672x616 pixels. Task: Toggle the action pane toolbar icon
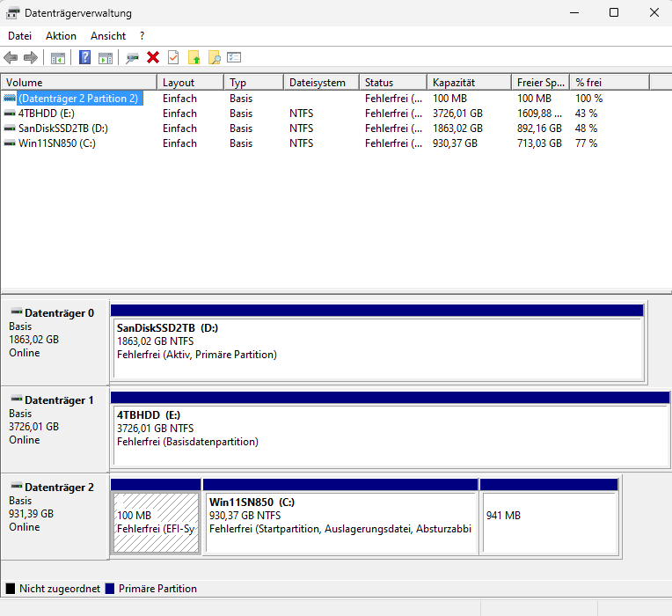tap(106, 57)
